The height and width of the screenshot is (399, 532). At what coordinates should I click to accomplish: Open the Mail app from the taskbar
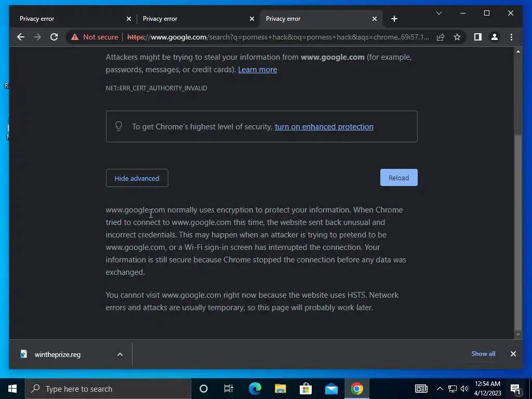pos(331,389)
